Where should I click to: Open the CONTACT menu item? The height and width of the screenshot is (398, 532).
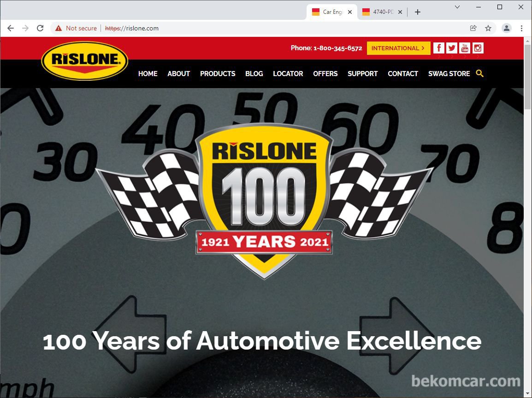pyautogui.click(x=403, y=74)
